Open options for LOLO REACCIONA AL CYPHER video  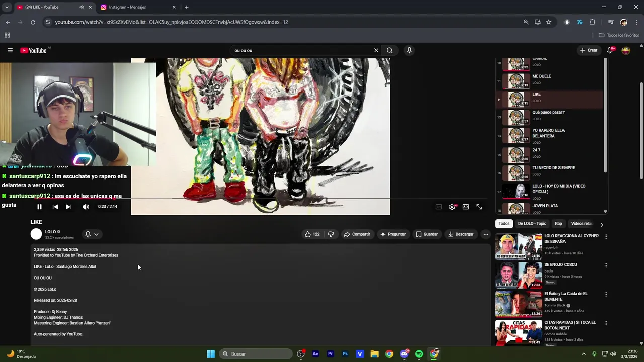click(606, 237)
